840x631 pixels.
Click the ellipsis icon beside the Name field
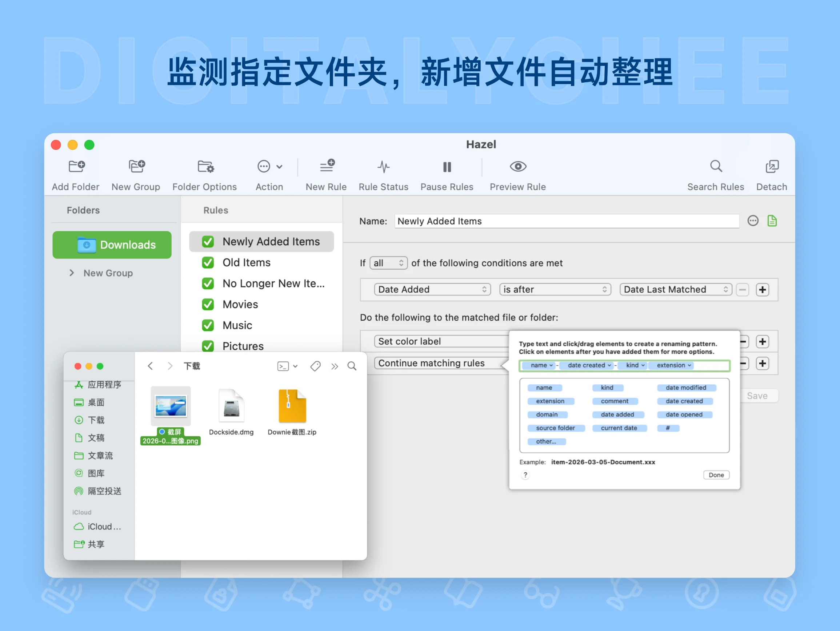coord(753,221)
